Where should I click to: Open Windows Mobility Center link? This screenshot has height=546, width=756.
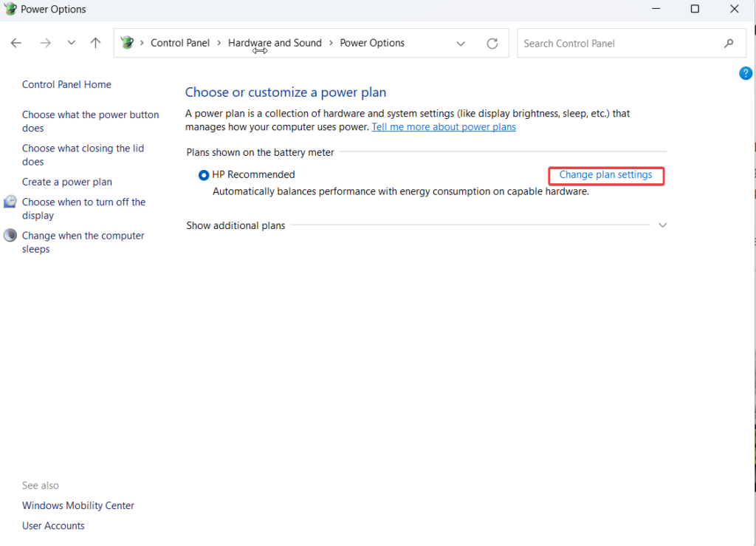coord(78,505)
